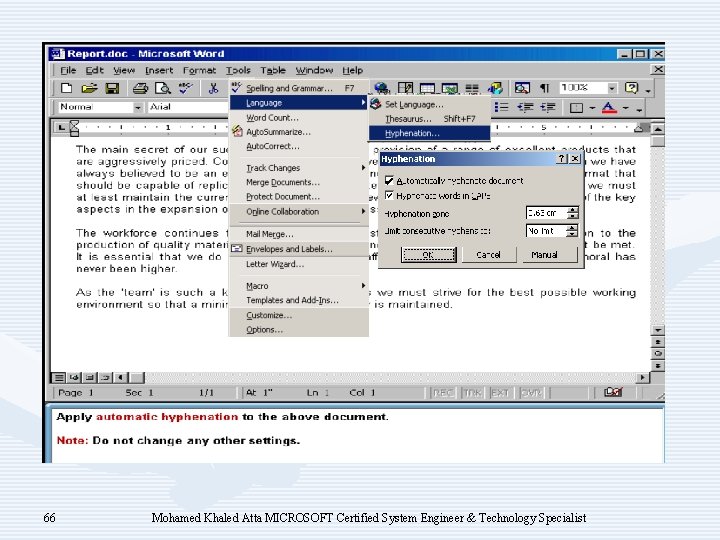Click the Tables and Borders icon
Viewport: 720px width, 540px height.
coord(405,88)
